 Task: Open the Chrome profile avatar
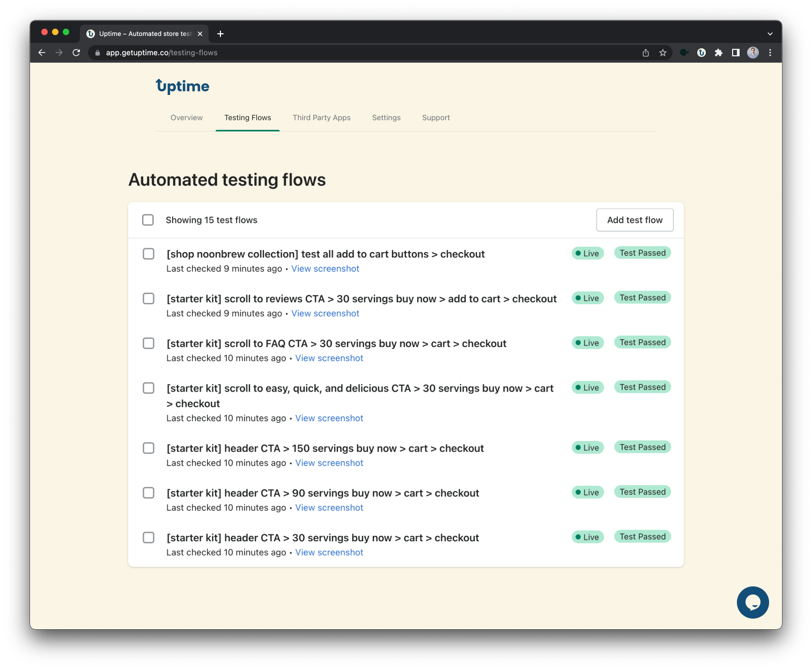pos(753,53)
